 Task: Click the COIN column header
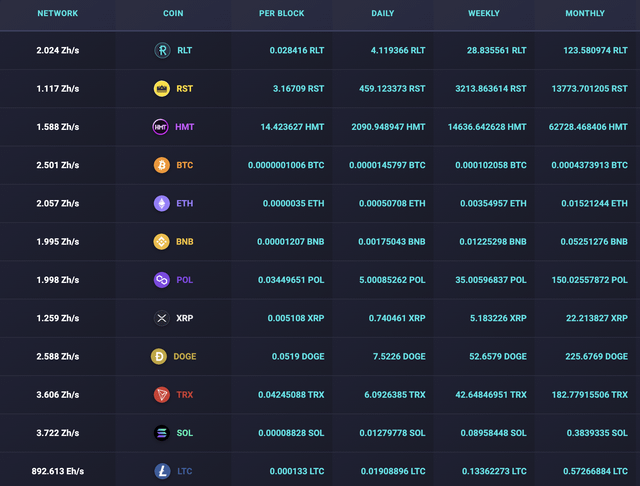click(173, 14)
